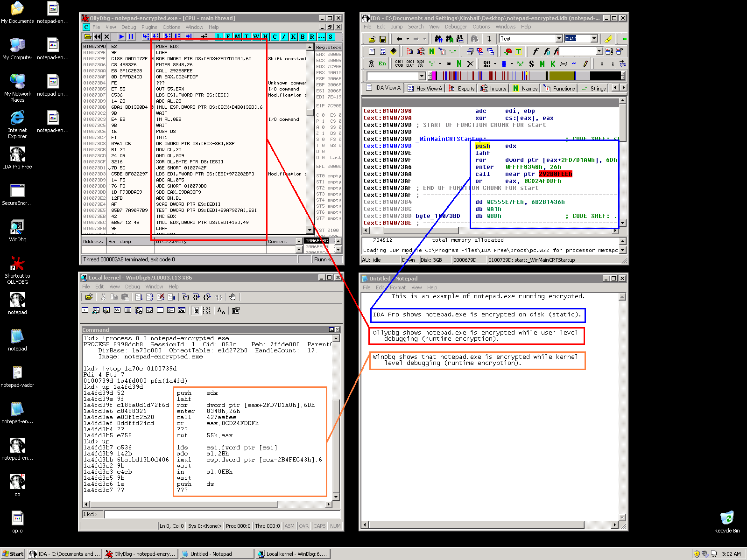Click the highlighter icon in IDA toolbar
The image size is (747, 560).
pos(608,39)
